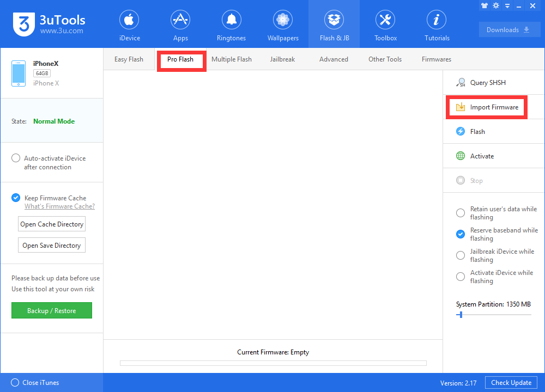Enable Jailbreak iDevice while flashing
Screen dimensions: 545x392
(x=461, y=255)
